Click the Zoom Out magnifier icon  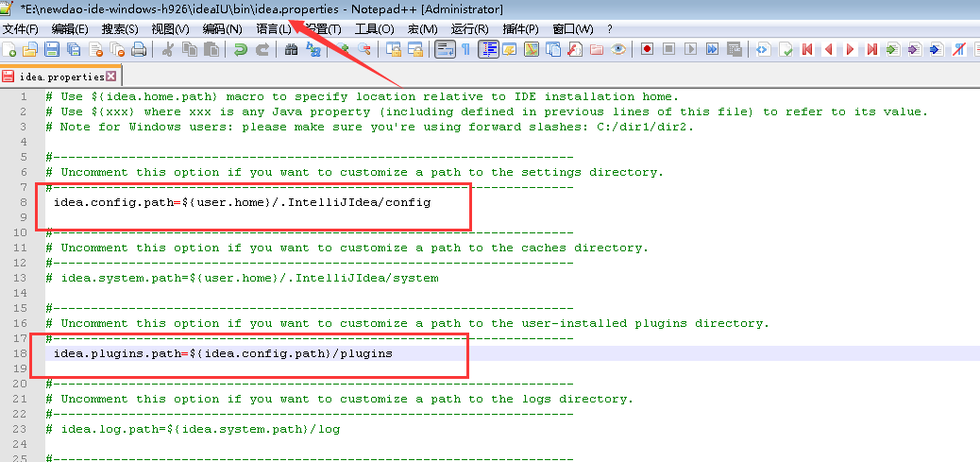point(363,49)
